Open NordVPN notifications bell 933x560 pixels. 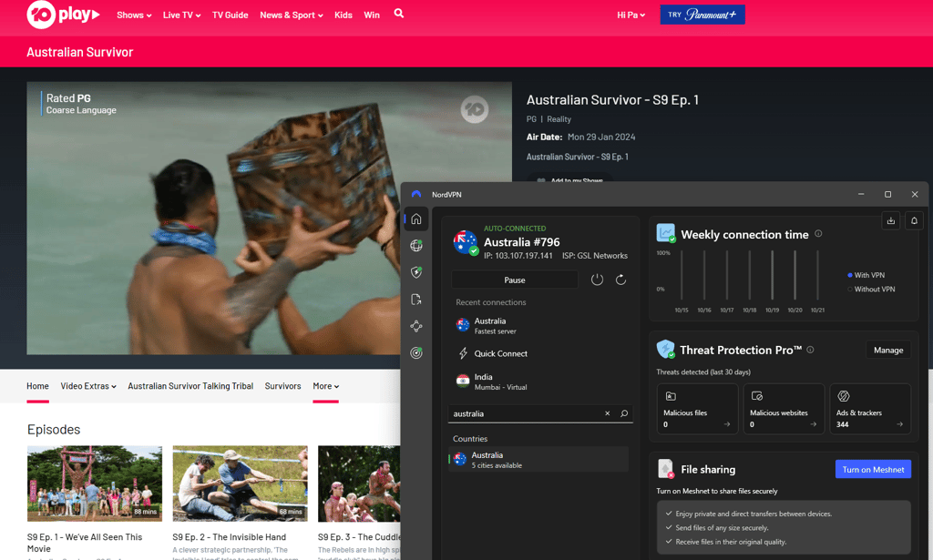[x=914, y=220]
